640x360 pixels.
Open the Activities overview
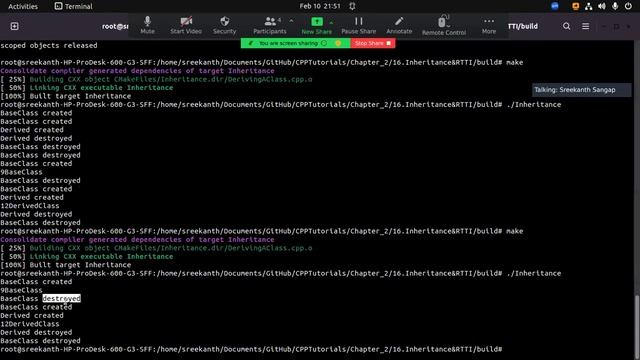click(x=23, y=6)
